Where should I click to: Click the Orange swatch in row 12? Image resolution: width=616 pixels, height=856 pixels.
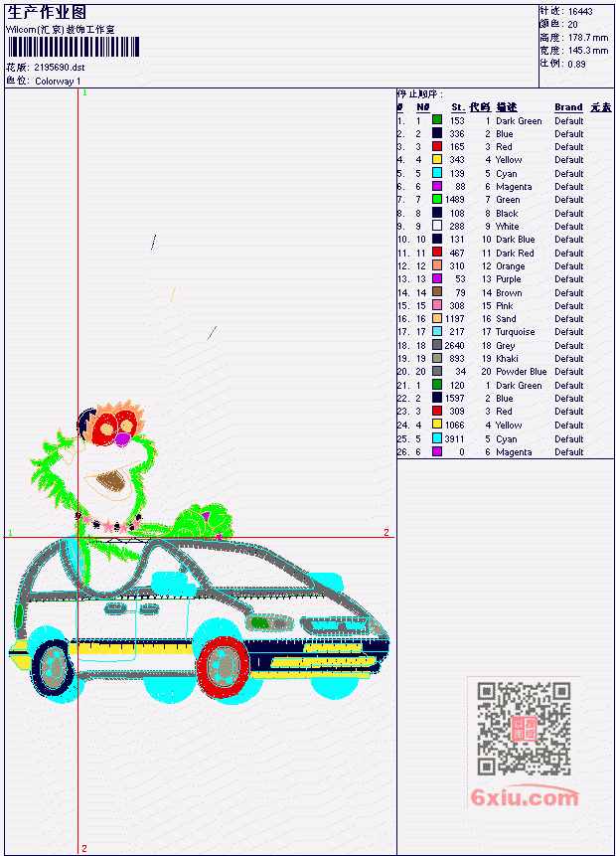437,265
